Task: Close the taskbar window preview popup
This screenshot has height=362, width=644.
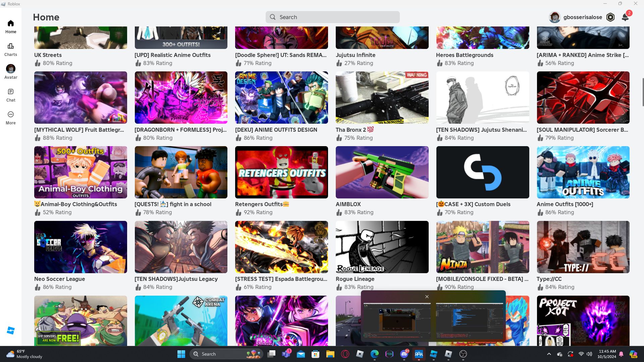Action: [x=427, y=297]
